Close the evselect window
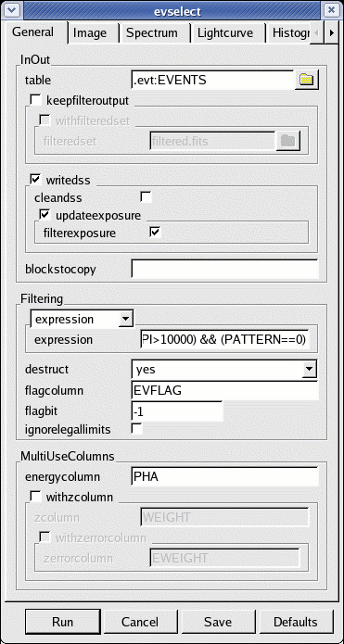344x644 pixels. [x=329, y=10]
